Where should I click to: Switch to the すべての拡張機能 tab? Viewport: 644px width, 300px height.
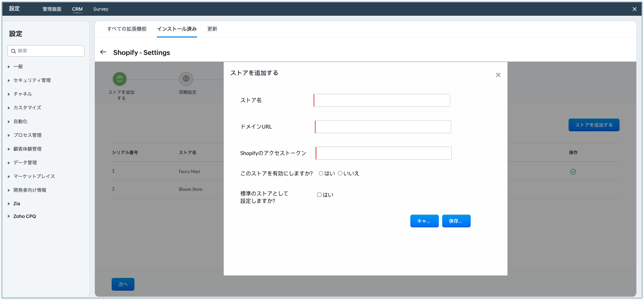(x=127, y=29)
